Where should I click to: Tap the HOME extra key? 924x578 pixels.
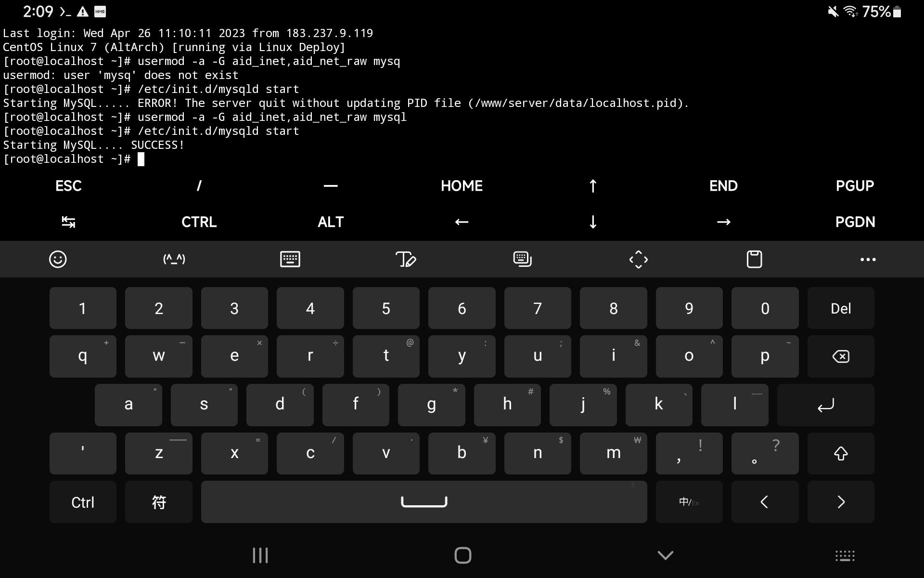click(462, 186)
